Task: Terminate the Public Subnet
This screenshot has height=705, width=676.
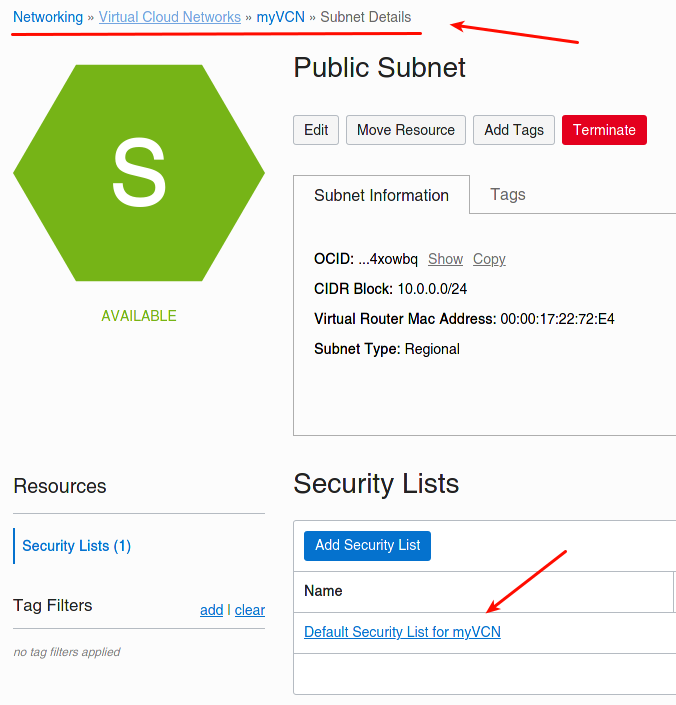Action: tap(604, 130)
